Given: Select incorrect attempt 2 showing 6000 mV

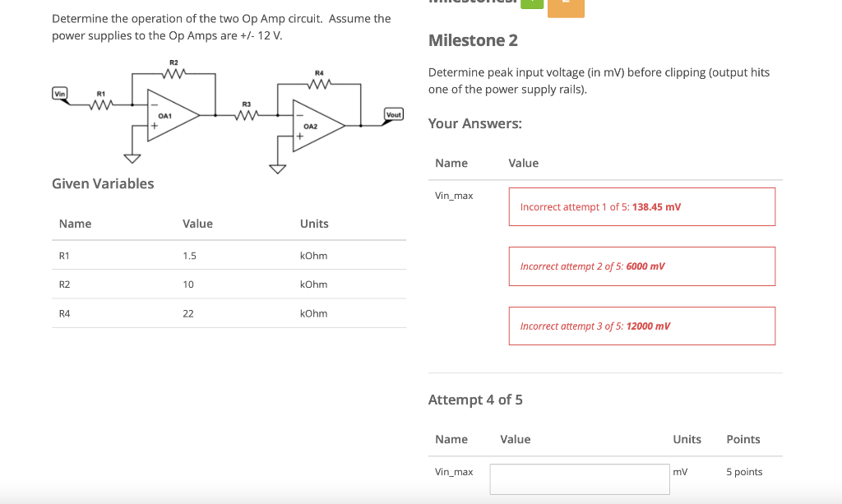Looking at the screenshot, I should click(x=641, y=266).
